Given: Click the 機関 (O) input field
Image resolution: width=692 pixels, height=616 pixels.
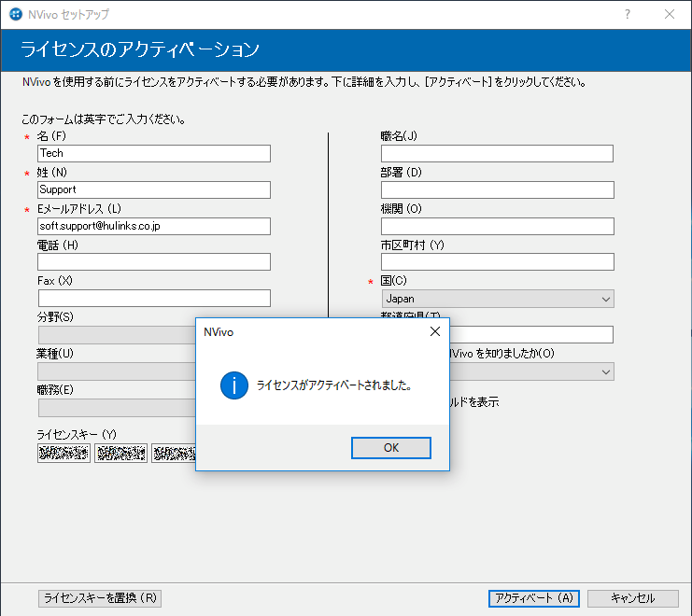Looking at the screenshot, I should tap(497, 226).
